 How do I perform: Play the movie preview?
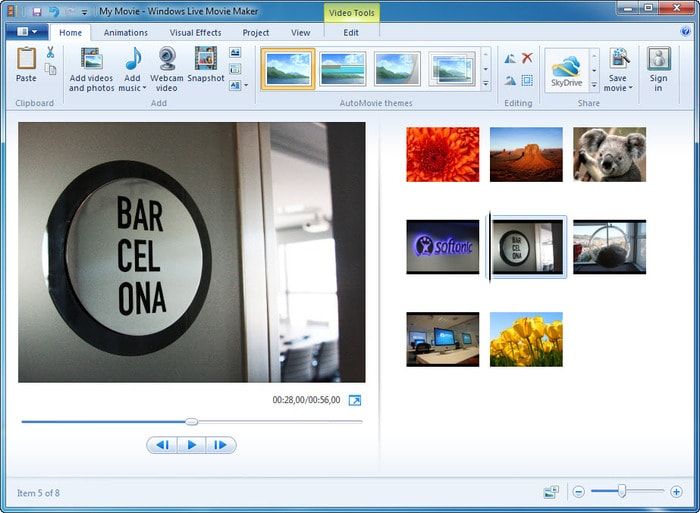[192, 445]
